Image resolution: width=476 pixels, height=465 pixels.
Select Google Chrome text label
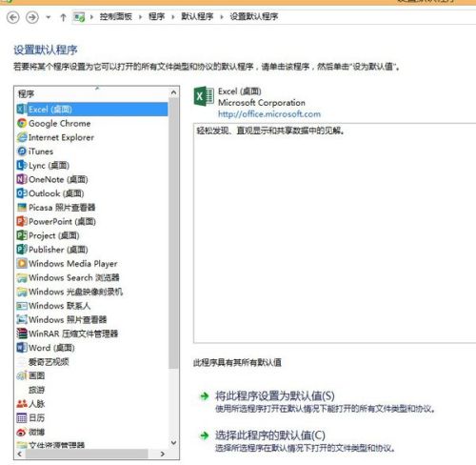coord(60,124)
